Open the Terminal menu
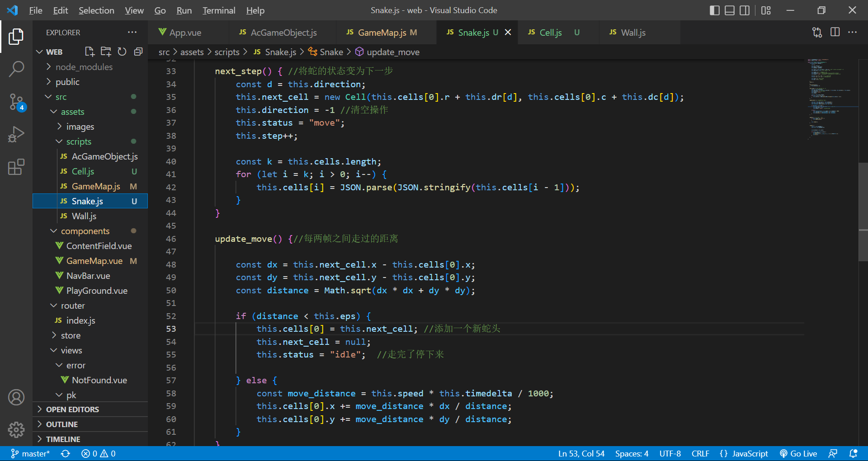This screenshot has width=868, height=461. pyautogui.click(x=219, y=10)
